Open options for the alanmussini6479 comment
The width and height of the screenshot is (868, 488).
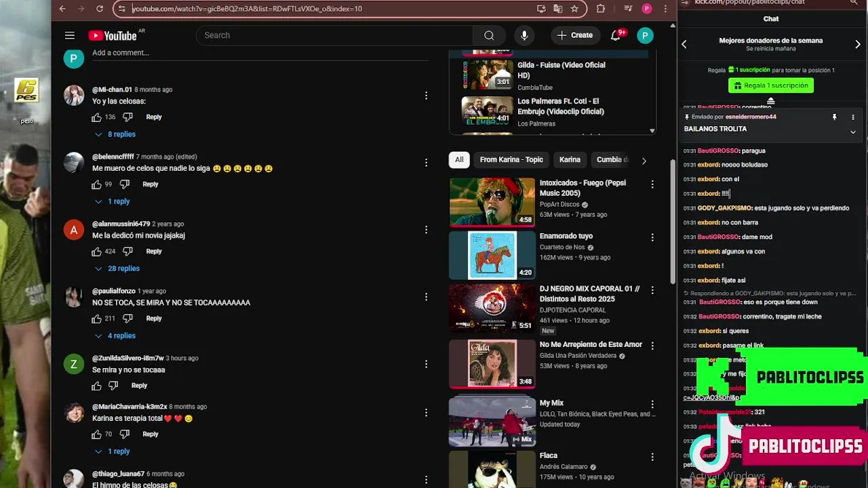click(x=426, y=230)
